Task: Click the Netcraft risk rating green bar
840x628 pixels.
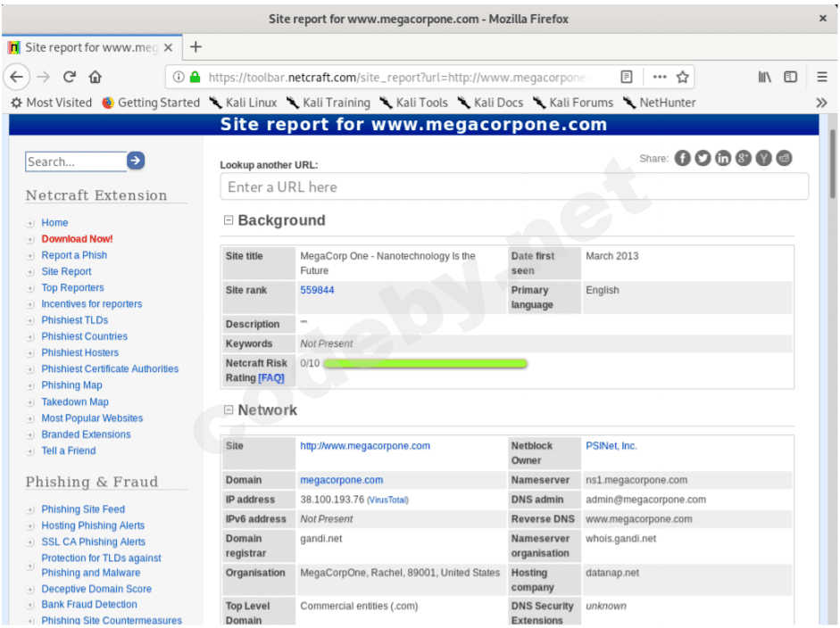Action: [x=426, y=364]
